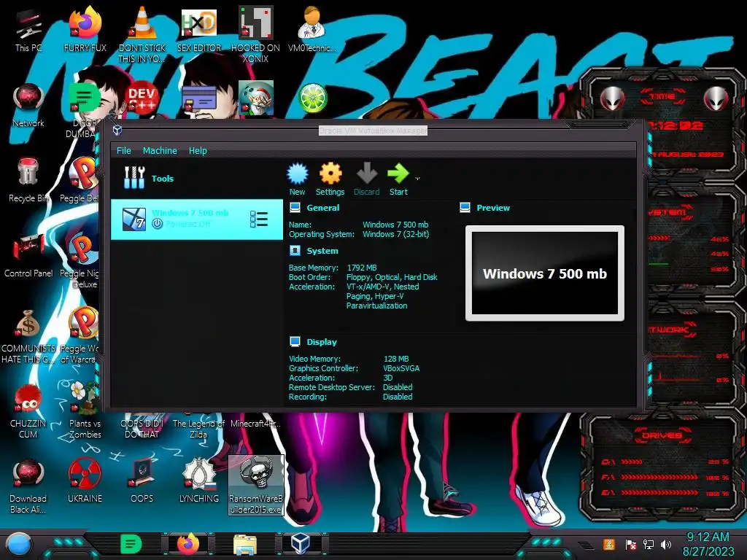
Task: Select the Recycle Bin desktop icon
Action: (28, 180)
